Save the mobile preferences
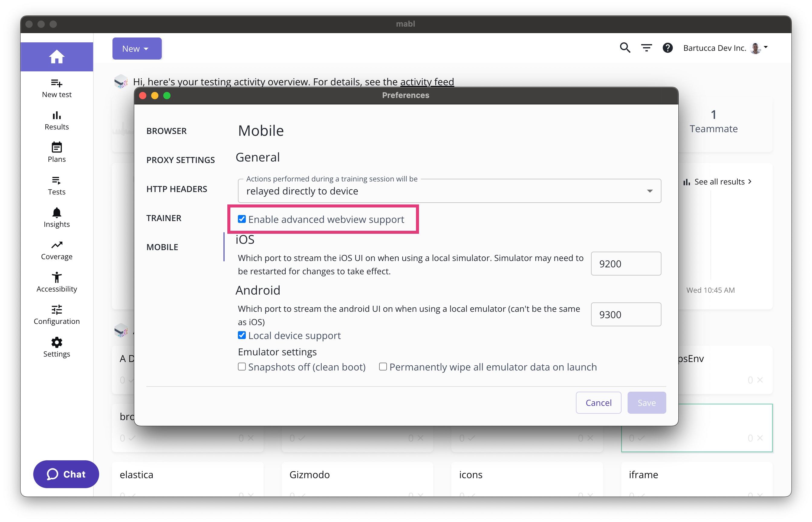Screen dimensions: 812x522 (646, 402)
